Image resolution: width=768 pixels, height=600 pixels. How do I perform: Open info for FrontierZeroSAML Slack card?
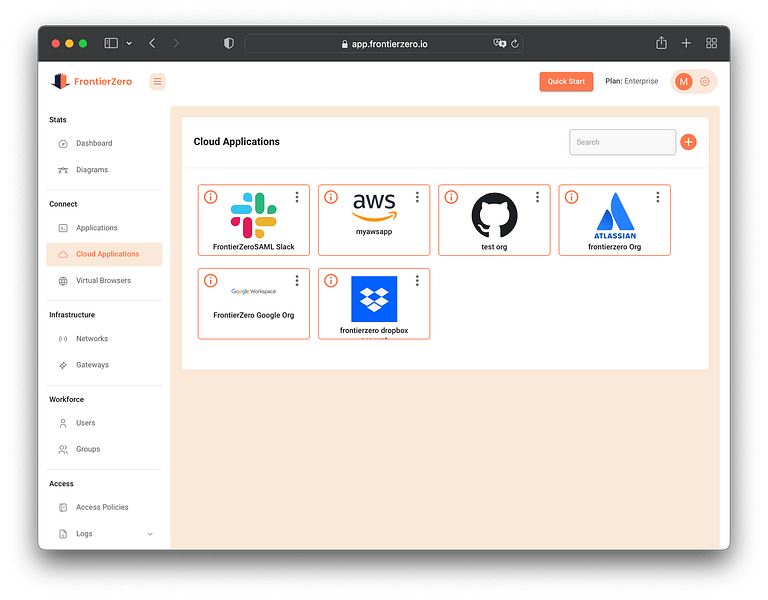(x=211, y=197)
